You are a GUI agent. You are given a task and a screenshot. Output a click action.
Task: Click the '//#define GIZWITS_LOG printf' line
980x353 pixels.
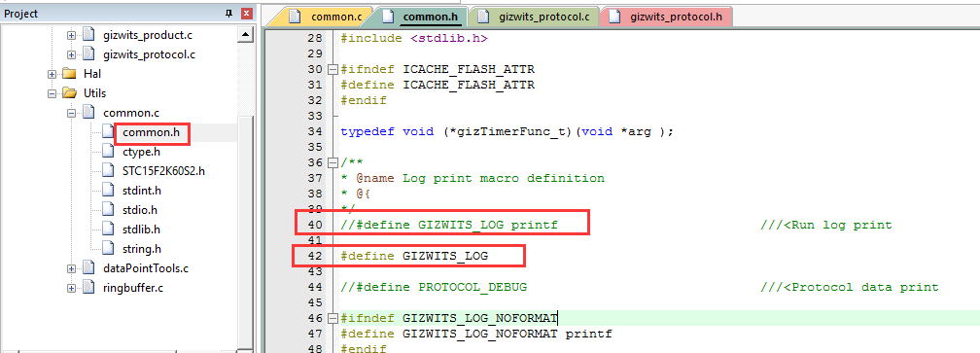[x=449, y=225]
